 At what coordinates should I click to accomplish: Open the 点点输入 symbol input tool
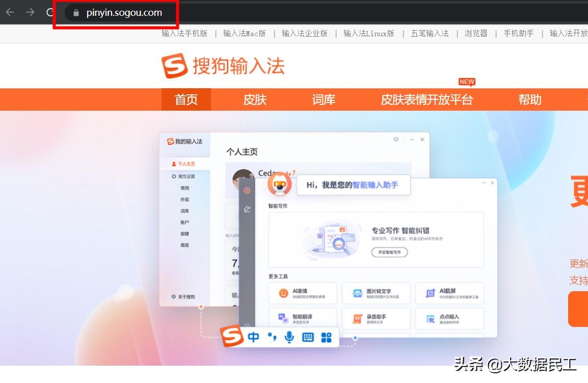pyautogui.click(x=449, y=318)
